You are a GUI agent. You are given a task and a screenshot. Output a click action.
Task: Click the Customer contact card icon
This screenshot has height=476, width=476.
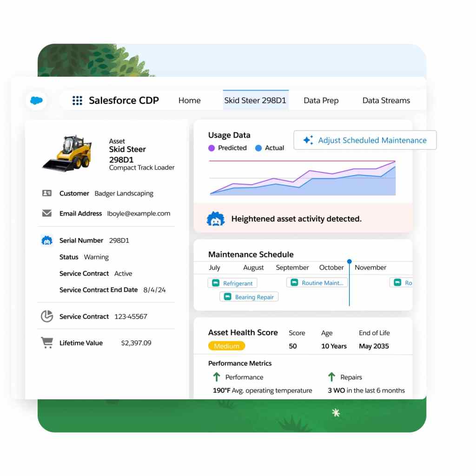(47, 193)
